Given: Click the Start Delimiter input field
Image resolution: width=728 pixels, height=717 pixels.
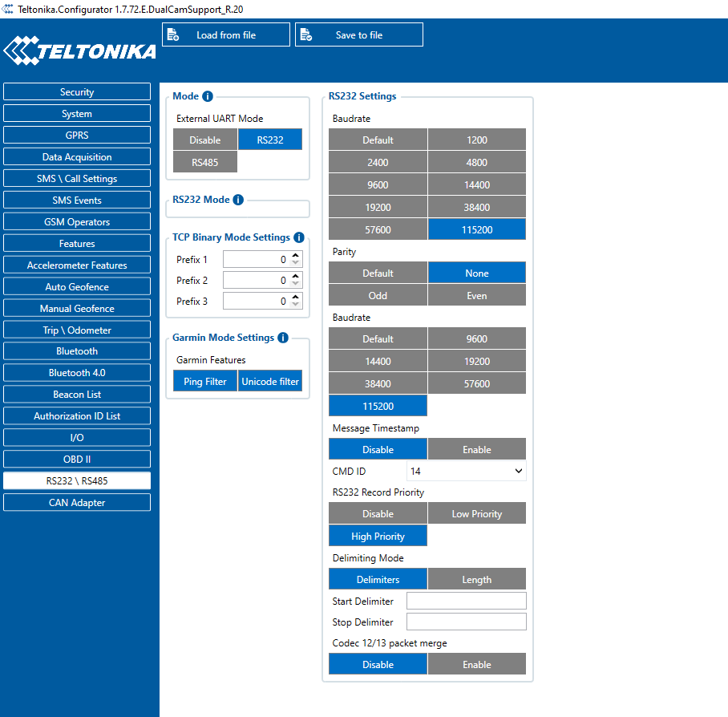Looking at the screenshot, I should pyautogui.click(x=466, y=601).
